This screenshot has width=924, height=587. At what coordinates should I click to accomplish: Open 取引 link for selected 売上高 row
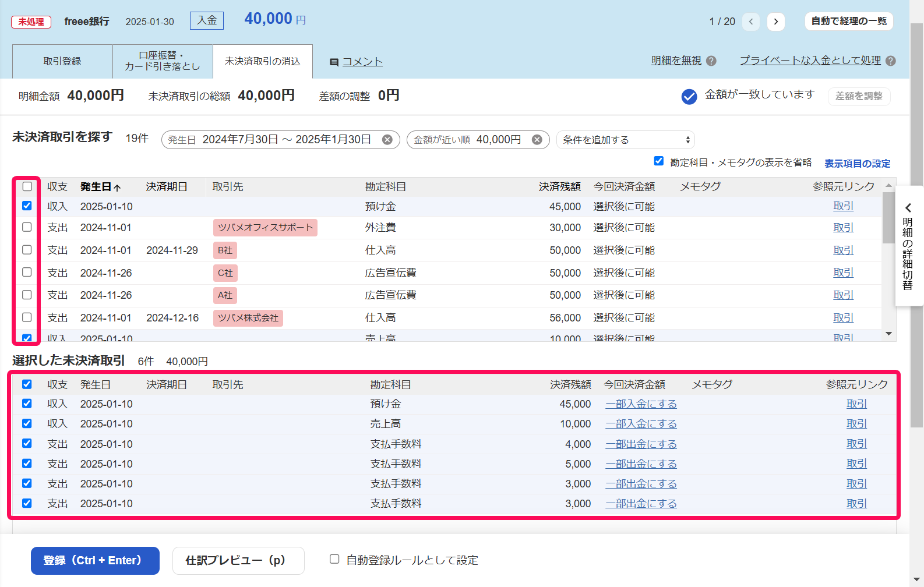pyautogui.click(x=857, y=424)
